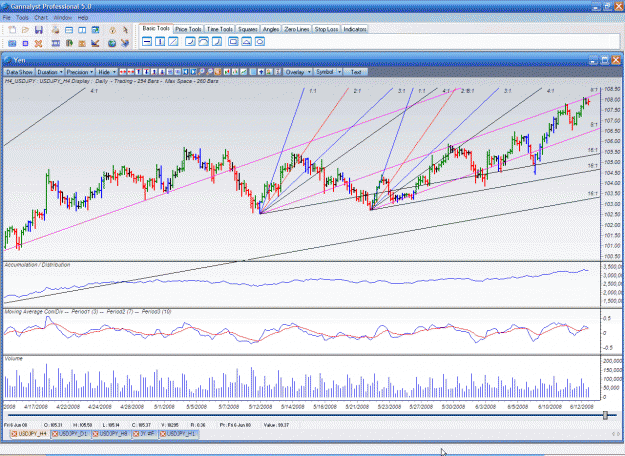Close the USDJPY_H8 tab via its X icon

[x=96, y=434]
